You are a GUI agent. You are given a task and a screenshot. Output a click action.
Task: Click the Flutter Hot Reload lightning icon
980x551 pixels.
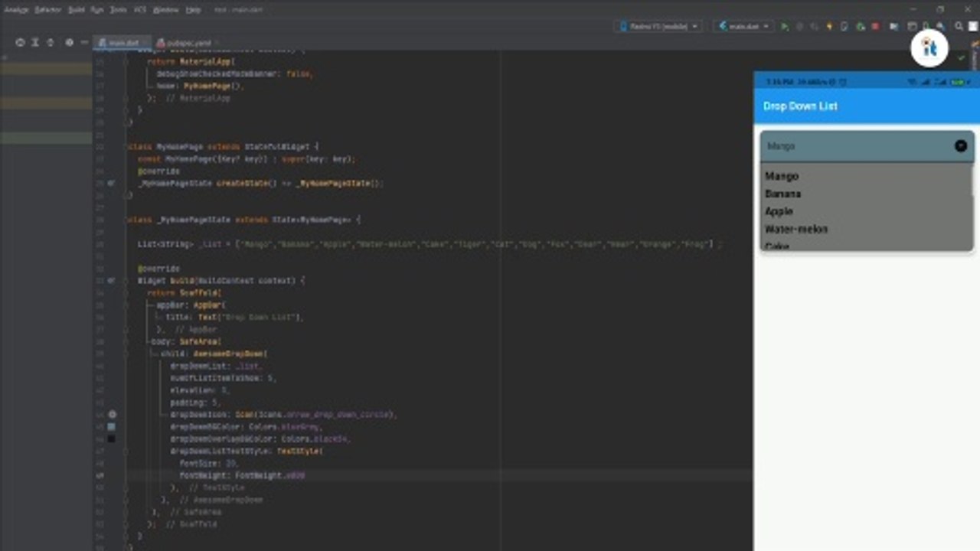pyautogui.click(x=829, y=26)
